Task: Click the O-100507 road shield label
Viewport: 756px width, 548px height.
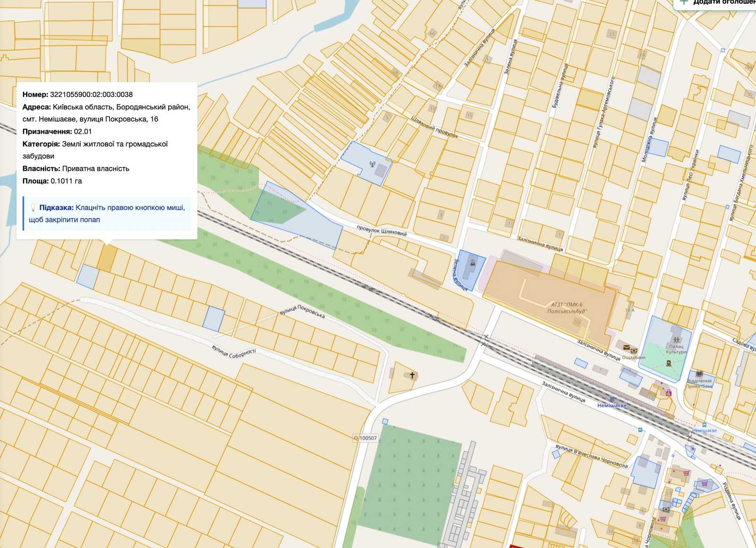Action: (366, 438)
